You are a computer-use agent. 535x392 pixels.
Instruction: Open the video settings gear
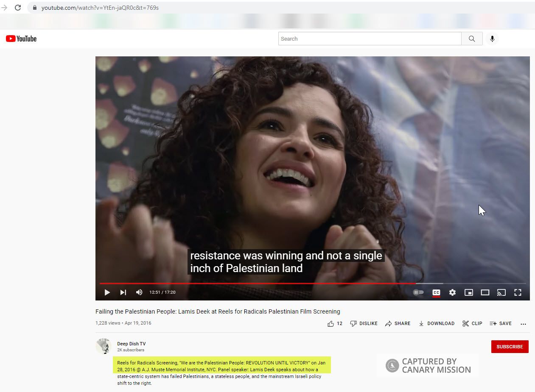[x=453, y=292]
